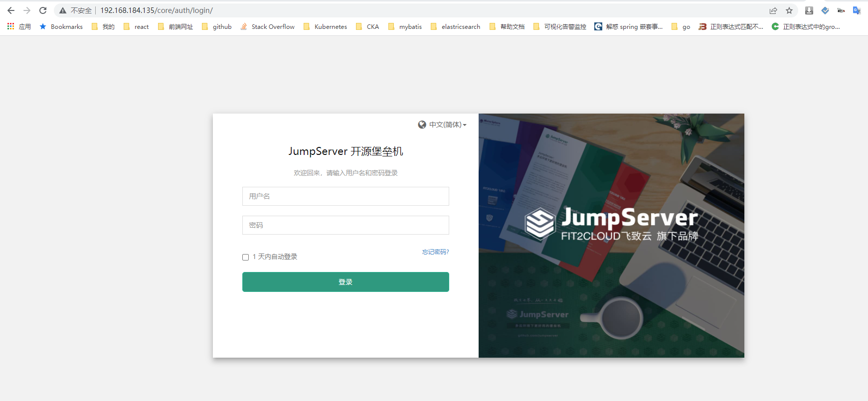Open the 帮助文档 bookmark folder

click(x=507, y=26)
